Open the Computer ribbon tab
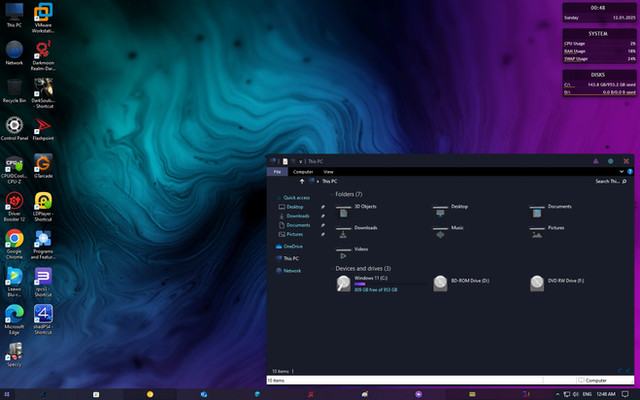 tap(303, 172)
